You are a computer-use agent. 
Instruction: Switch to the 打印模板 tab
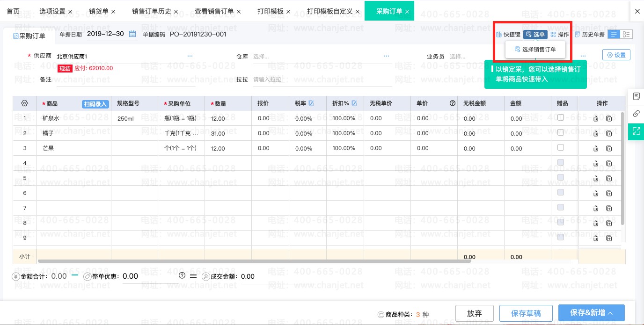point(271,11)
